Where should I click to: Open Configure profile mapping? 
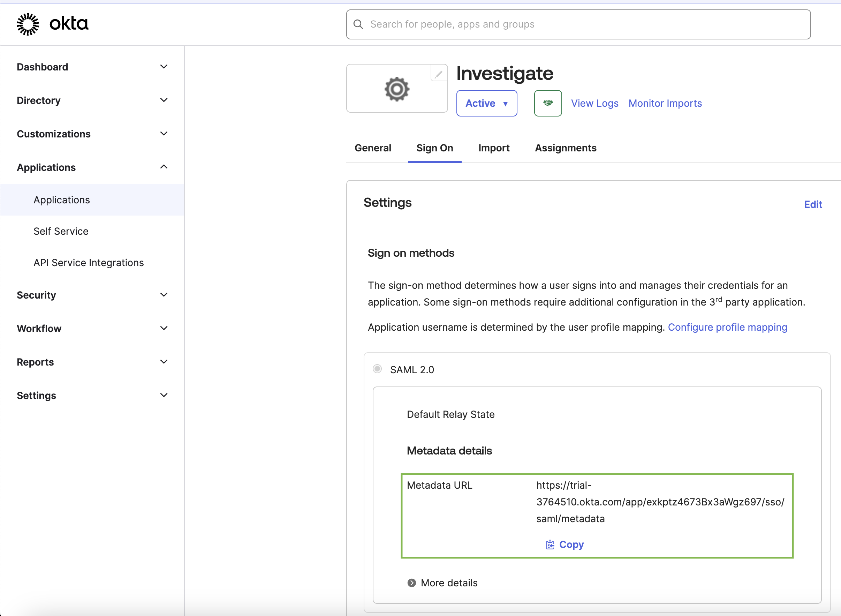tap(727, 327)
